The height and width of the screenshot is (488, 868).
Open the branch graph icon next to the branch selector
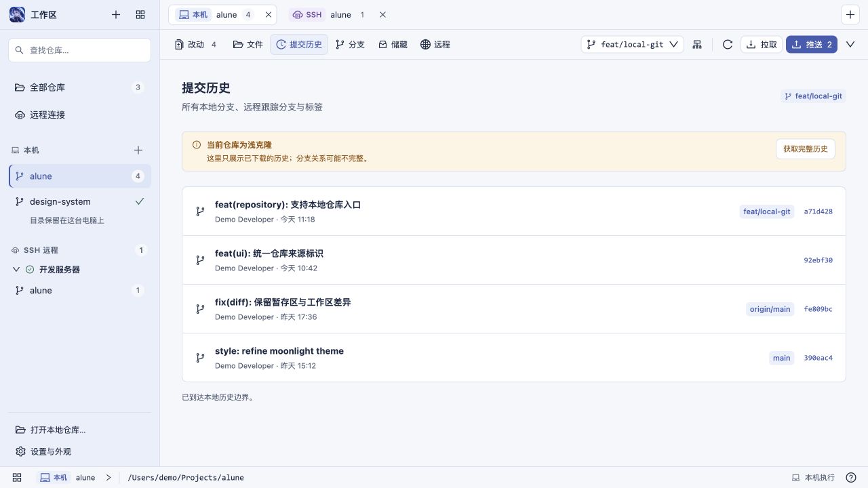(697, 44)
